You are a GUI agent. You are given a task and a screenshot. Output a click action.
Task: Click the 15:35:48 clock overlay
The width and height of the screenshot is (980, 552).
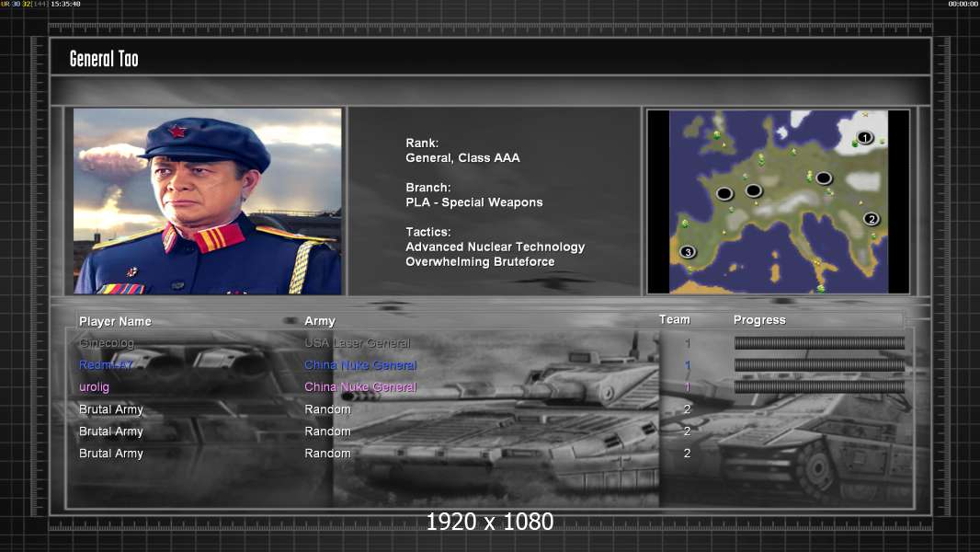(x=65, y=4)
